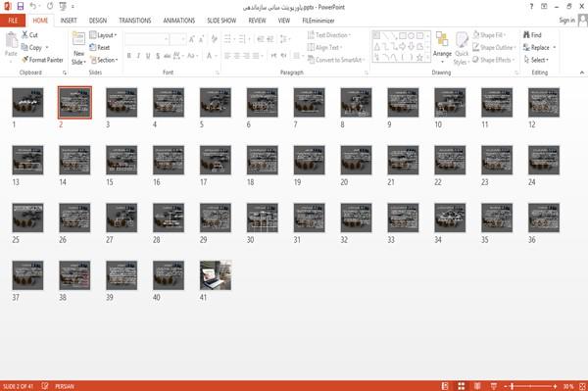Switch to the SLIDE SHOW tab
The image size is (588, 391).
(221, 21)
